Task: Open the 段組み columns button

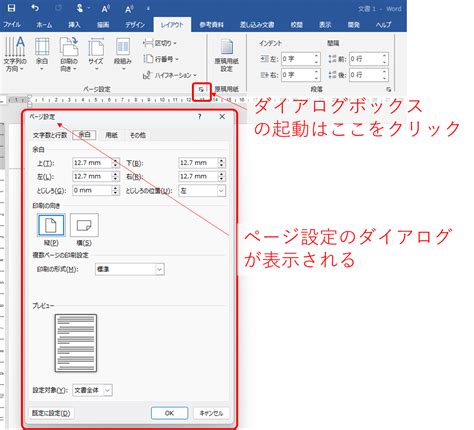Action: click(123, 54)
